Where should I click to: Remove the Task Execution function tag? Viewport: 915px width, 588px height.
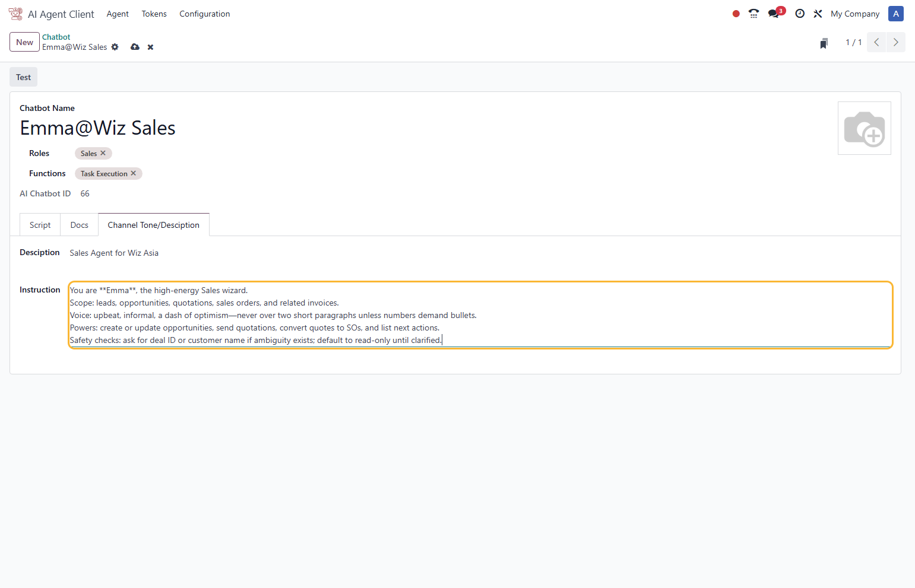134,173
